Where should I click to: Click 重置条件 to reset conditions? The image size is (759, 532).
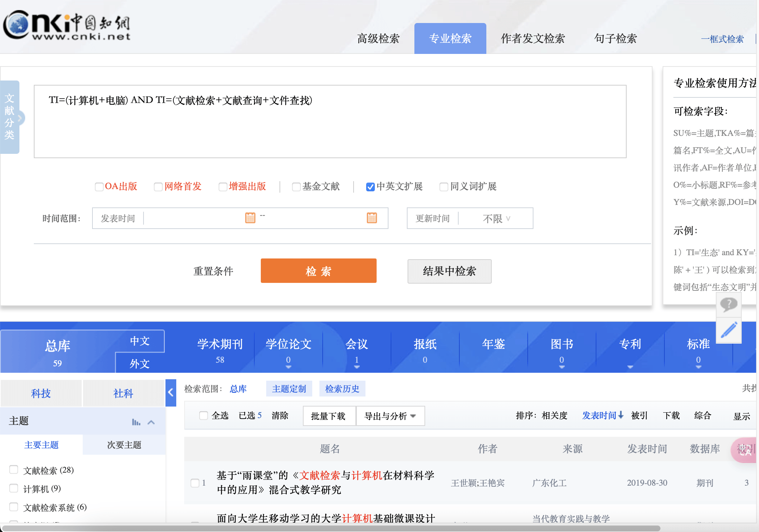click(213, 271)
